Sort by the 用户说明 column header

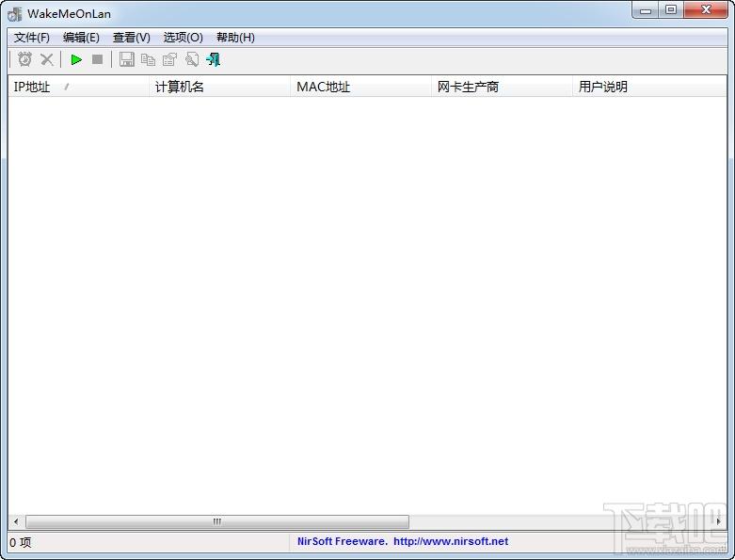[x=649, y=87]
